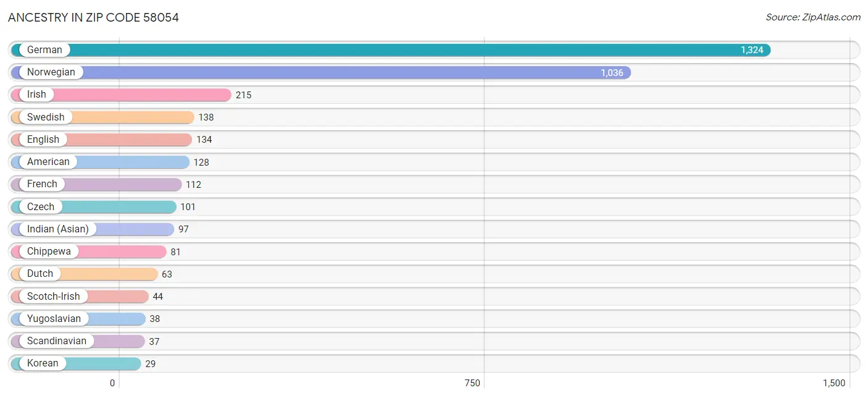
Task: Select the 29 value next to Korean
Action: pyautogui.click(x=151, y=364)
